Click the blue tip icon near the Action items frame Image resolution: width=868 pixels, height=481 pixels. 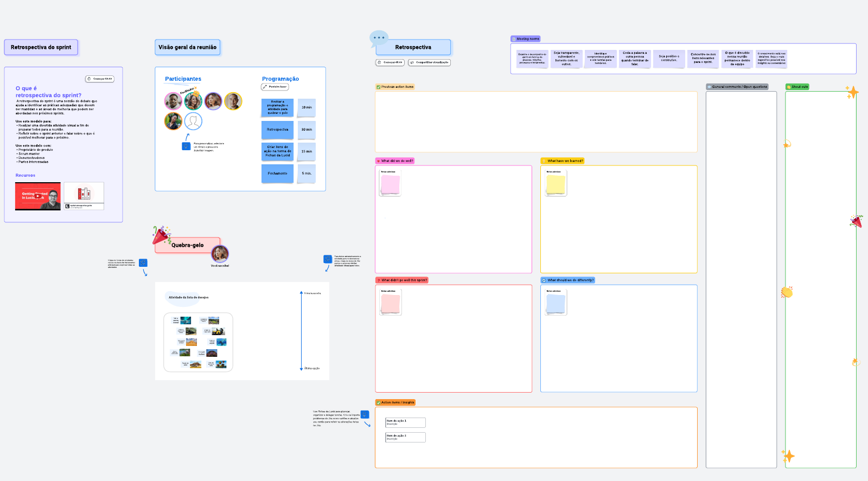[365, 415]
